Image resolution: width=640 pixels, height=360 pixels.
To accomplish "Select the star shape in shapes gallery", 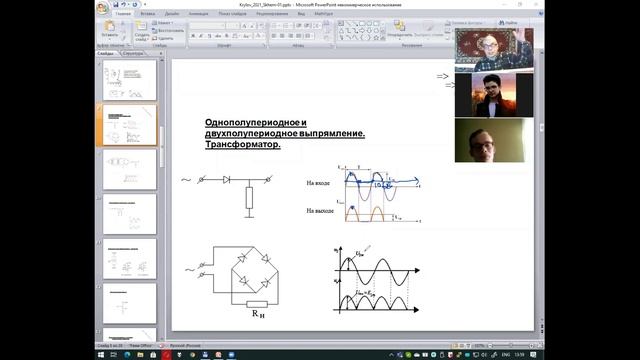I will coord(376,38).
